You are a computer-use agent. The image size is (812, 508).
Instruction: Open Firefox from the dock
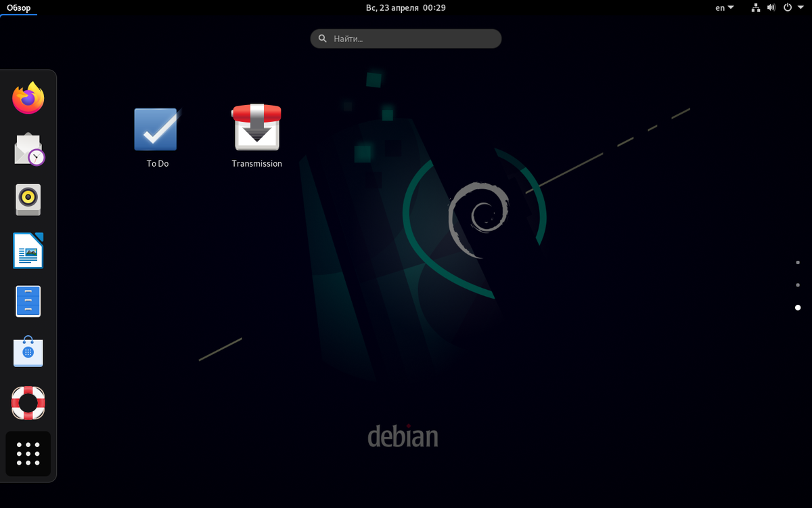[x=28, y=98]
